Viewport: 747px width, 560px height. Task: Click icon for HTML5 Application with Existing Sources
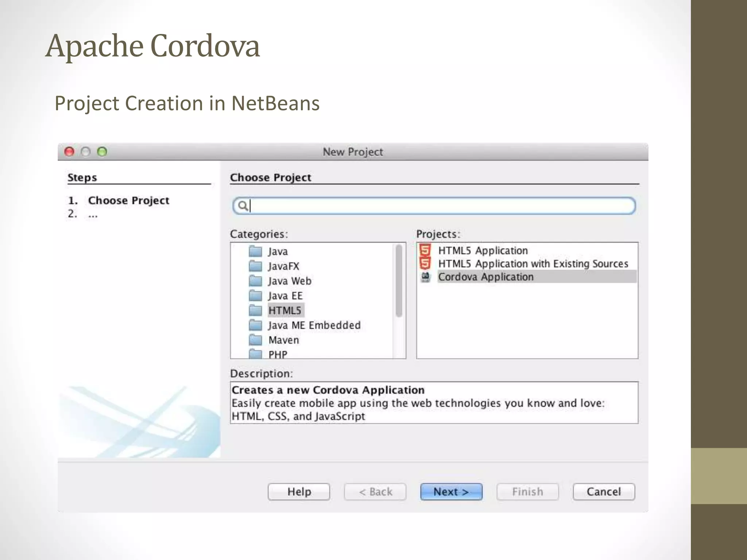click(425, 263)
